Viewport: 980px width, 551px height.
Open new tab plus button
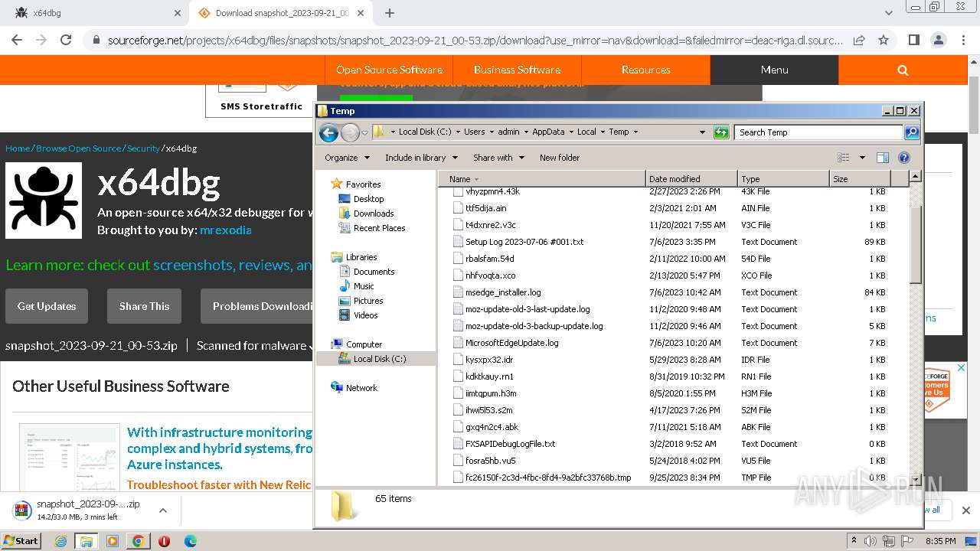(389, 13)
